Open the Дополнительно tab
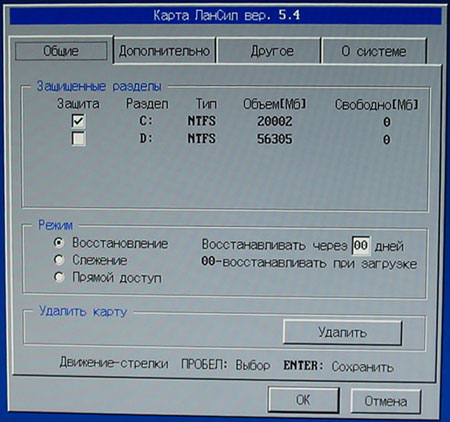Viewport: 450px width, 422px height. pos(165,51)
